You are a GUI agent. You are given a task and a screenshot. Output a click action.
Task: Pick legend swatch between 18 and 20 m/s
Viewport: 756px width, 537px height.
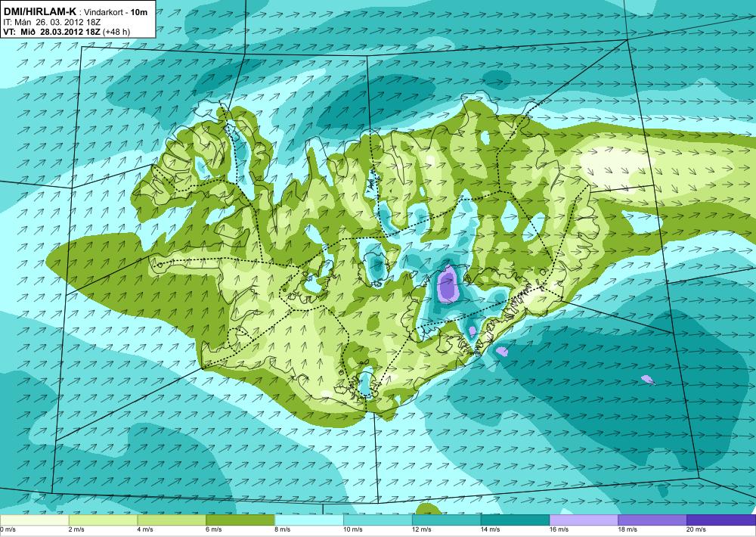point(652,520)
